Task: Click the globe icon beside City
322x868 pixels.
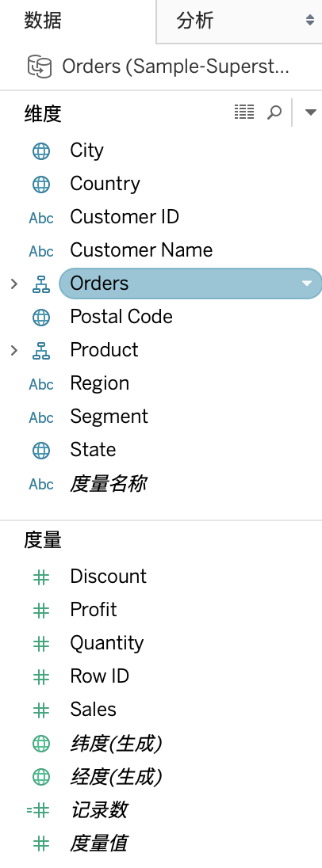Action: [x=41, y=151]
